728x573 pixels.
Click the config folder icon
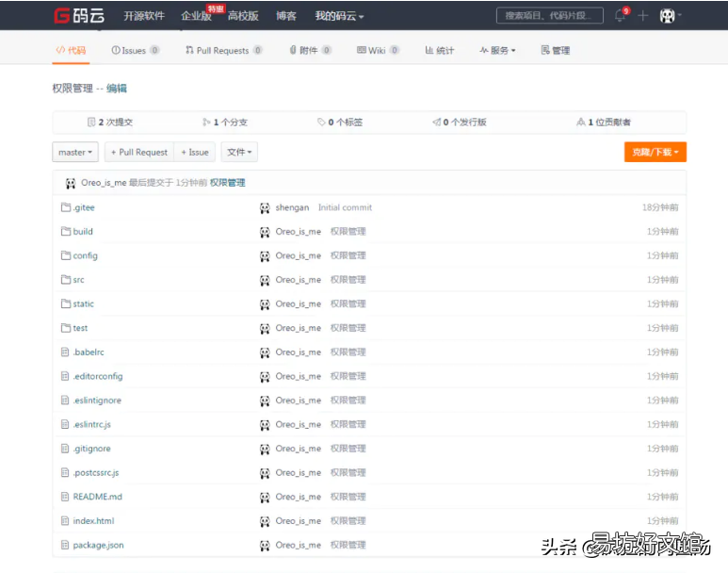(x=66, y=255)
